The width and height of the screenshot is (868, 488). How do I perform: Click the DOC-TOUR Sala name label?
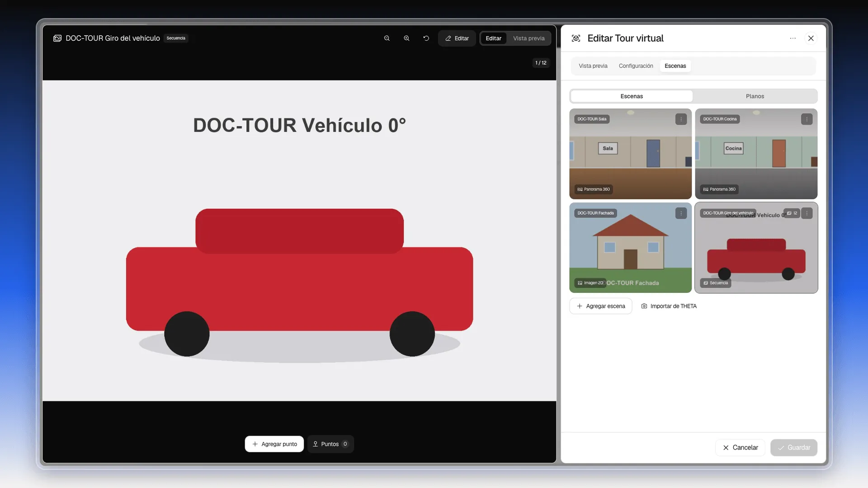click(592, 119)
